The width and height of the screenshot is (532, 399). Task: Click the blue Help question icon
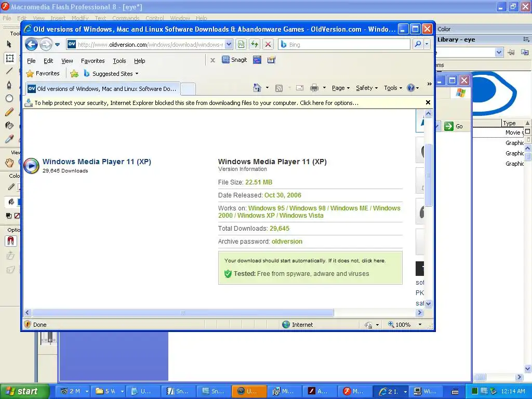[x=411, y=88]
